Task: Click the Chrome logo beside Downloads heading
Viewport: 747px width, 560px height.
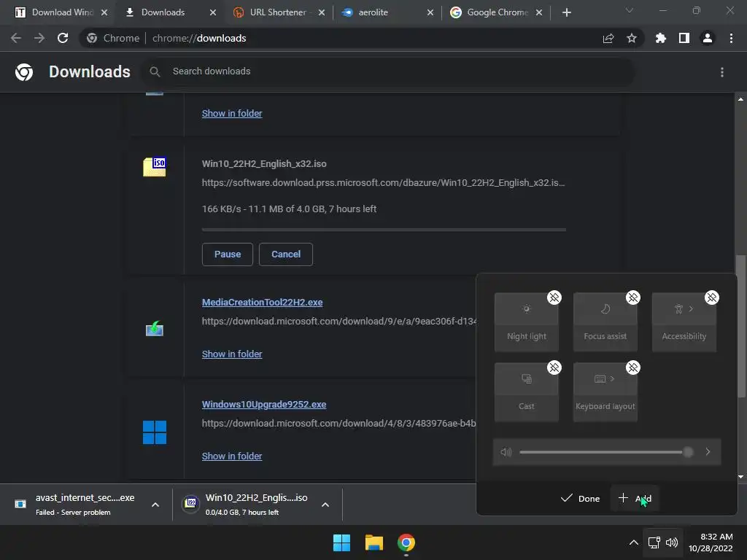Action: coord(24,72)
